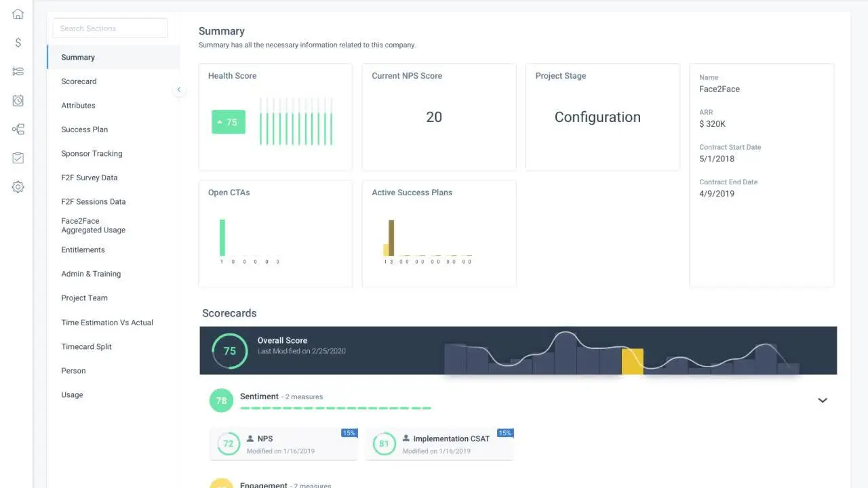This screenshot has width=868, height=488.
Task: Open F2F Sessions Data section
Action: pyautogui.click(x=93, y=201)
